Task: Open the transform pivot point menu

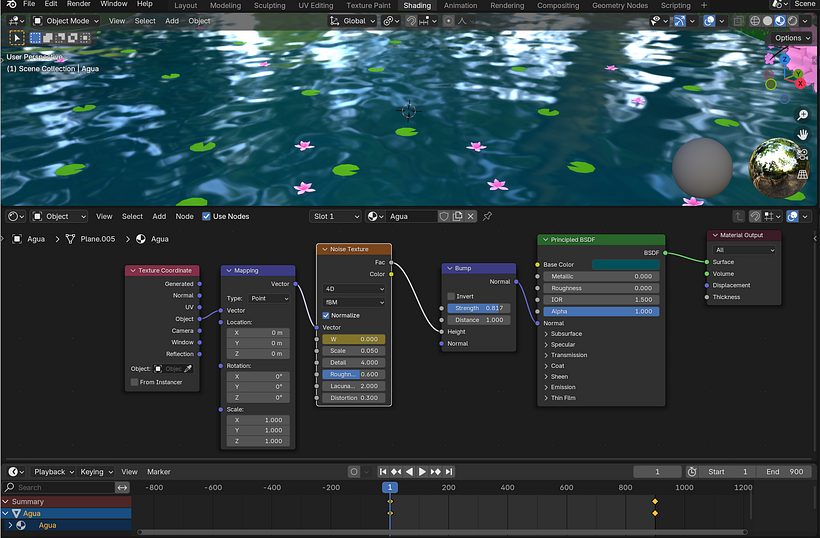Action: [391, 21]
